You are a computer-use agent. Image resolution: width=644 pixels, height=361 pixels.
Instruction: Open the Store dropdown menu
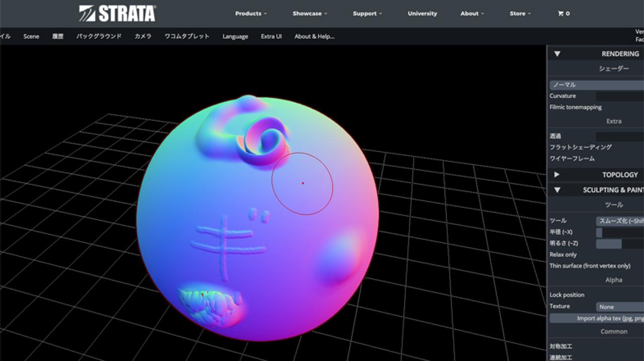click(520, 14)
